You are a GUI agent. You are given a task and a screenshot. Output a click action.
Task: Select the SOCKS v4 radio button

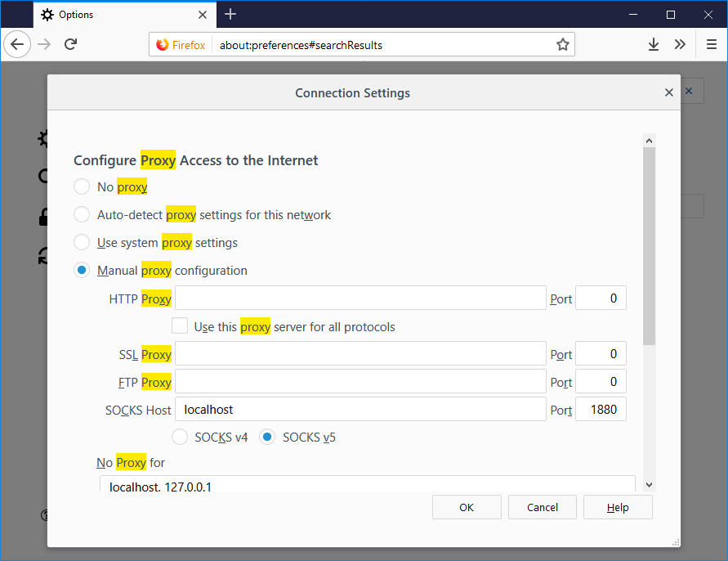[180, 437]
